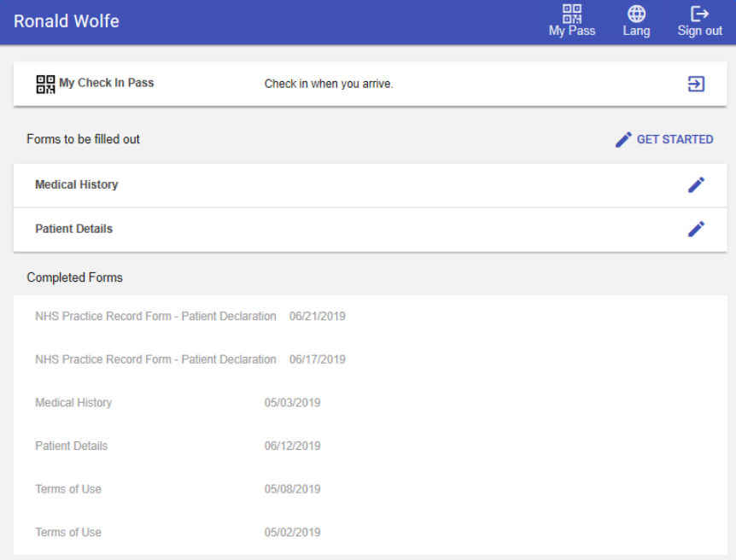The width and height of the screenshot is (736, 560).
Task: Click the pencil icon beside GET STARTED
Action: 622,139
